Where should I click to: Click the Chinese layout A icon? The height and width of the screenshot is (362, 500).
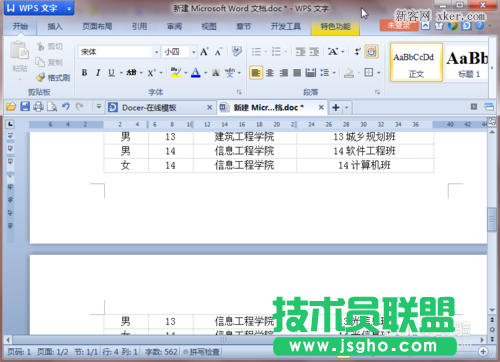(x=332, y=52)
